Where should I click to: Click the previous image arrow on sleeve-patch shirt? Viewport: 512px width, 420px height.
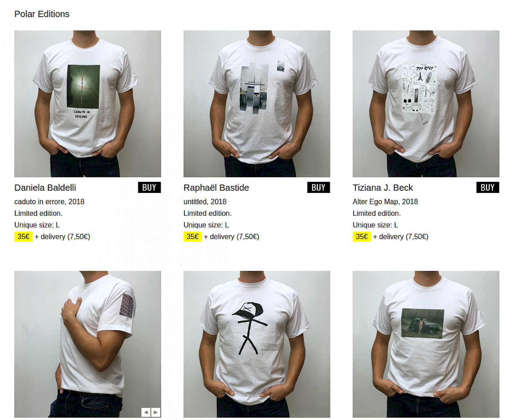146,412
